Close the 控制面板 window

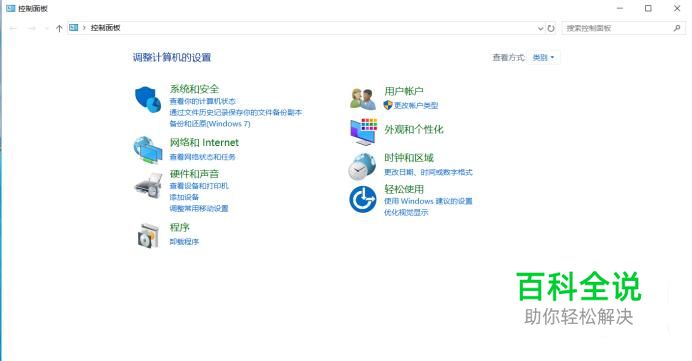(677, 8)
